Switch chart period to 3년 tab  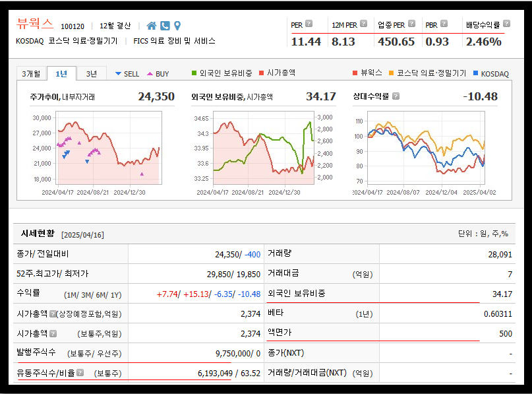coord(92,74)
